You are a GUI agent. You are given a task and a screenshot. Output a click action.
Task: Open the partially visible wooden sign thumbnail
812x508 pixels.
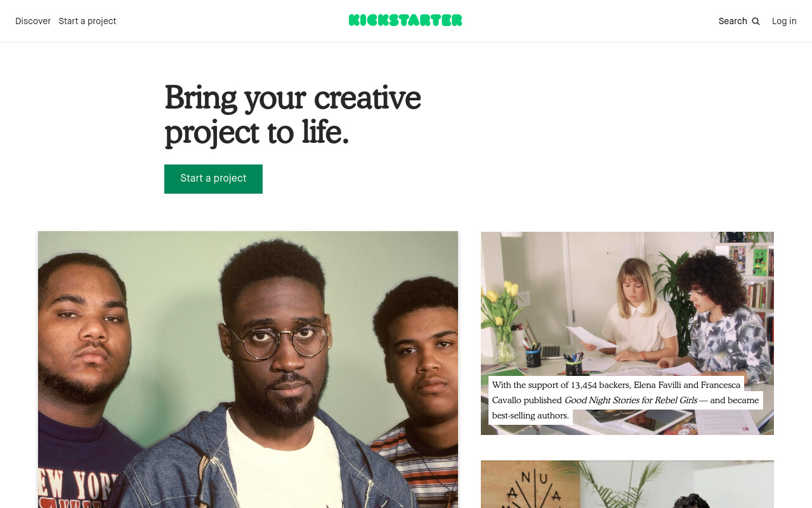coord(627,484)
